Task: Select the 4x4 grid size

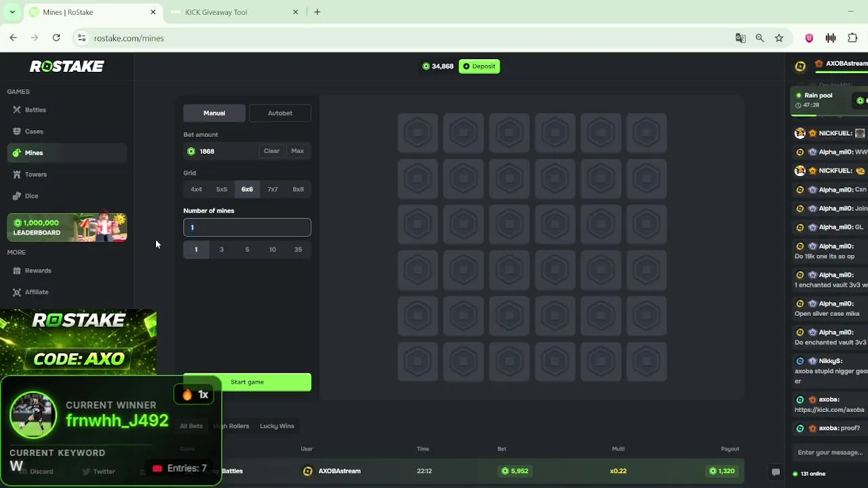Action: (196, 189)
